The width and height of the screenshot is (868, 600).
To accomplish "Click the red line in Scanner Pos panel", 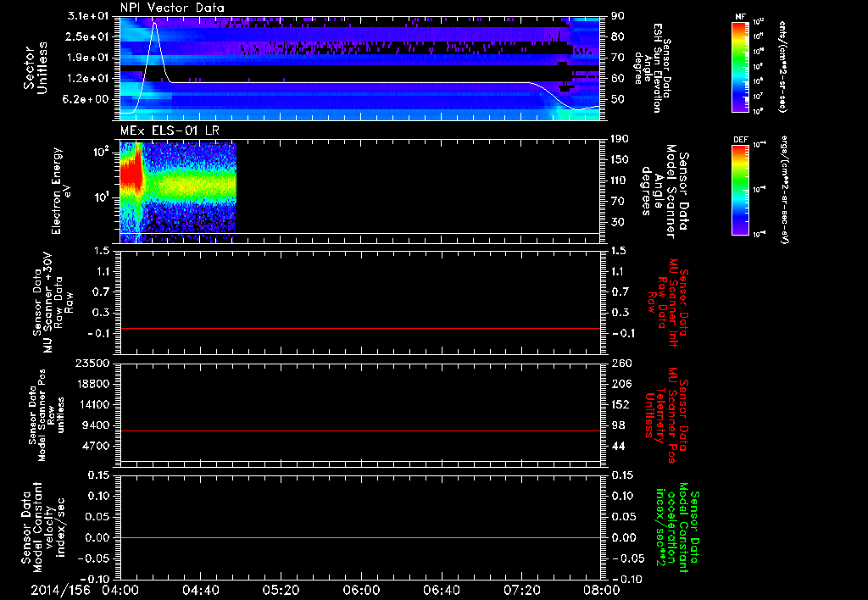I will click(x=360, y=431).
